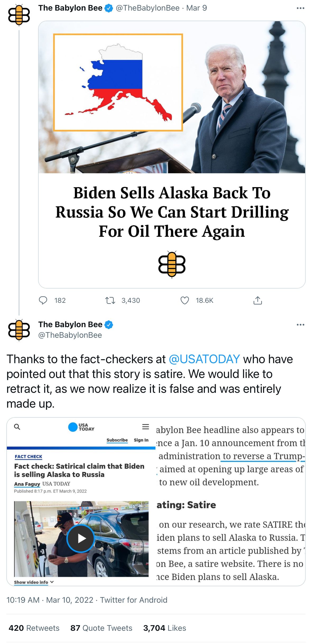Click Babylon Bee avatar on reply tweet
312x644 pixels.
point(19,330)
